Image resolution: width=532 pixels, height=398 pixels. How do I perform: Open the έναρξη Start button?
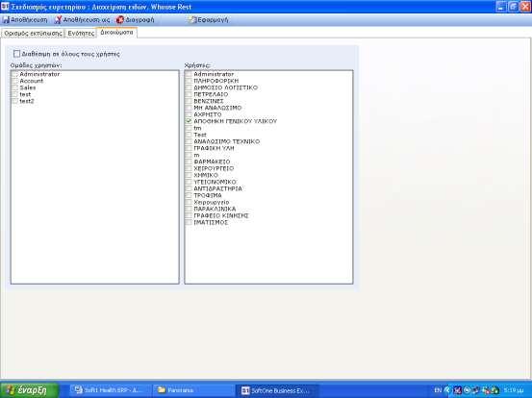[x=30, y=390]
